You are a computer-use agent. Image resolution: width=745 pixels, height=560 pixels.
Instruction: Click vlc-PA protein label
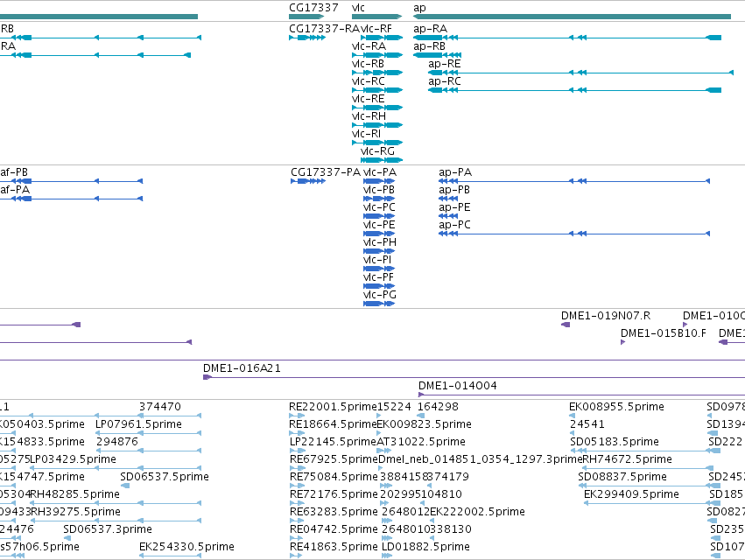coord(380,172)
